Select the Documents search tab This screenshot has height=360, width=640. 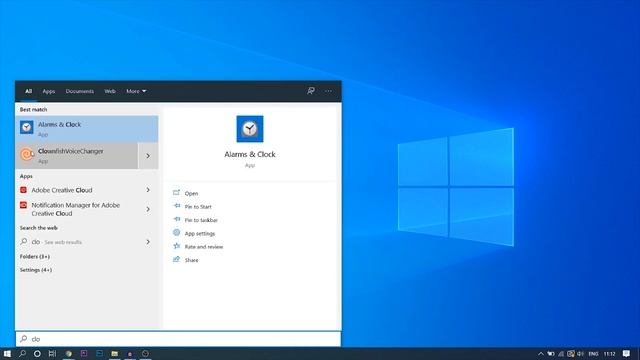click(x=80, y=91)
